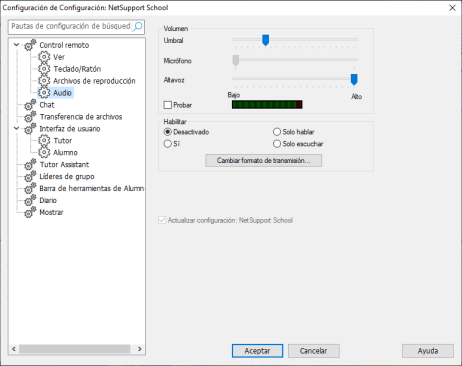Click Cambiar formato de transmisión button
The image size is (462, 366).
click(x=264, y=161)
